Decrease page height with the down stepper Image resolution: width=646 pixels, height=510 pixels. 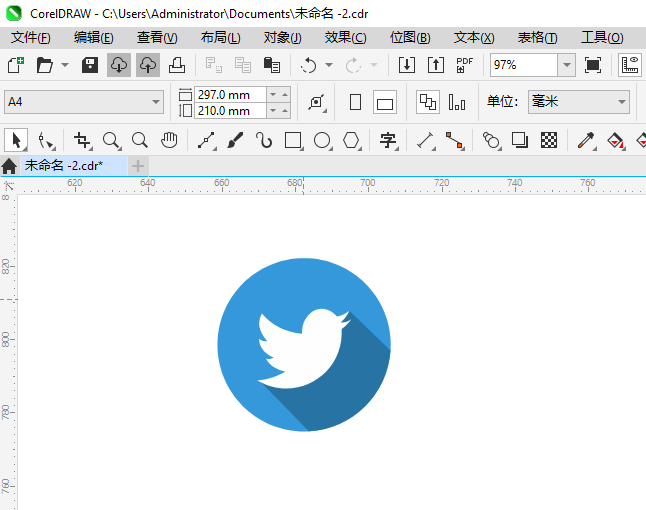[273, 111]
